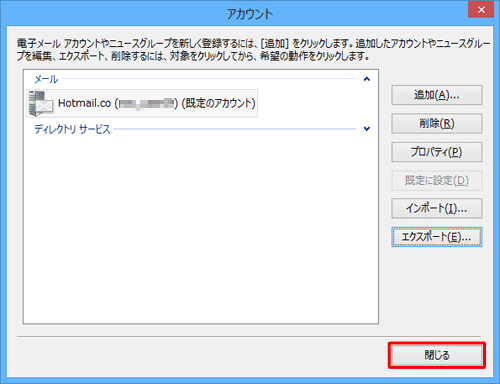Select the Hotmail.co account mail server icon
The height and width of the screenshot is (384, 500).
point(40,104)
